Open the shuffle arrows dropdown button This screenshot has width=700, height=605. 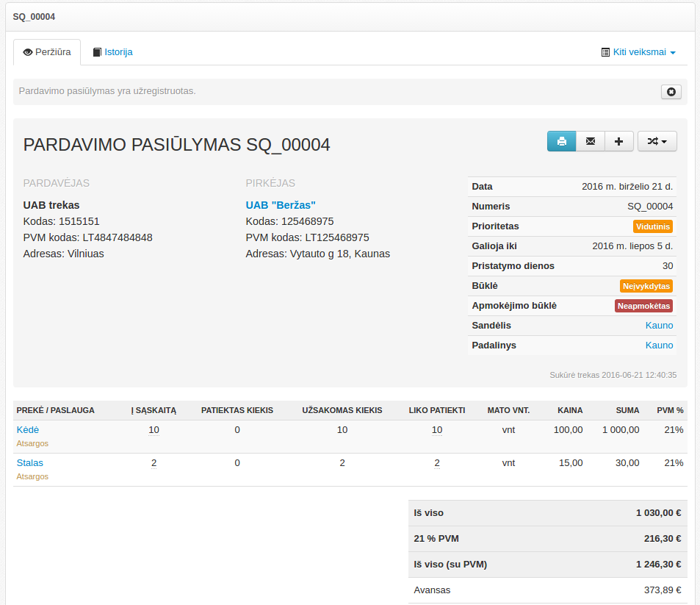tap(657, 141)
